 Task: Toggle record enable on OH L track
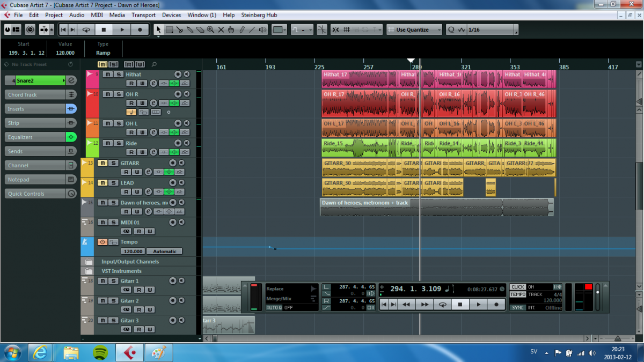coord(178,123)
